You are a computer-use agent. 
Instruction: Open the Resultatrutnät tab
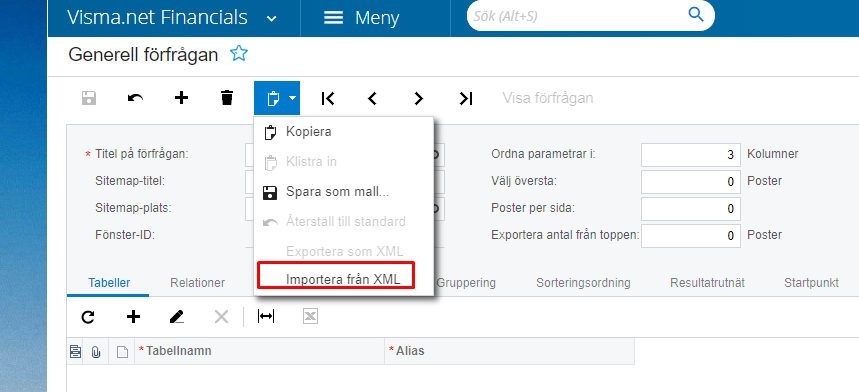707,283
